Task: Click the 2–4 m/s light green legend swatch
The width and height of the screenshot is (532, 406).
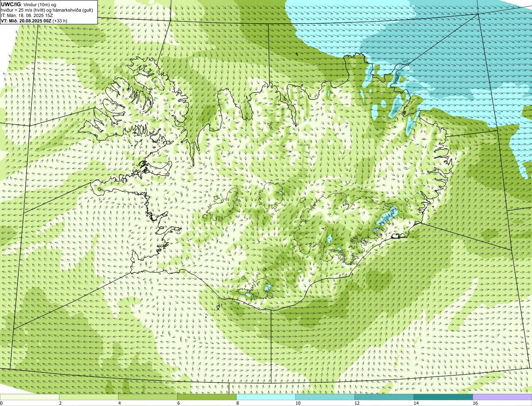Action: point(89,397)
